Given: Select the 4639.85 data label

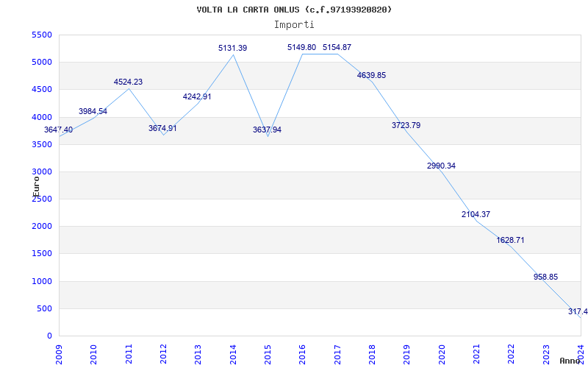Looking at the screenshot, I should point(372,75).
